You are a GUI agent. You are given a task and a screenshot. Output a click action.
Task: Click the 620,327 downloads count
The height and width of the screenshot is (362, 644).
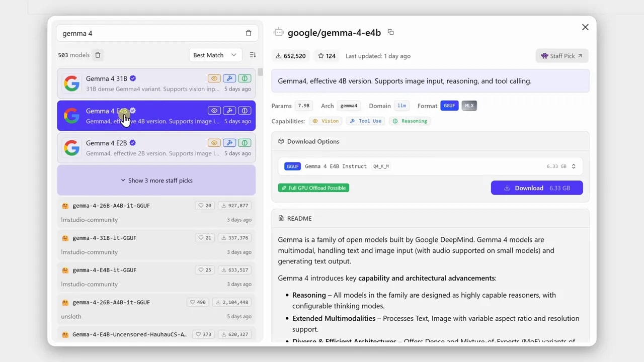point(235,334)
